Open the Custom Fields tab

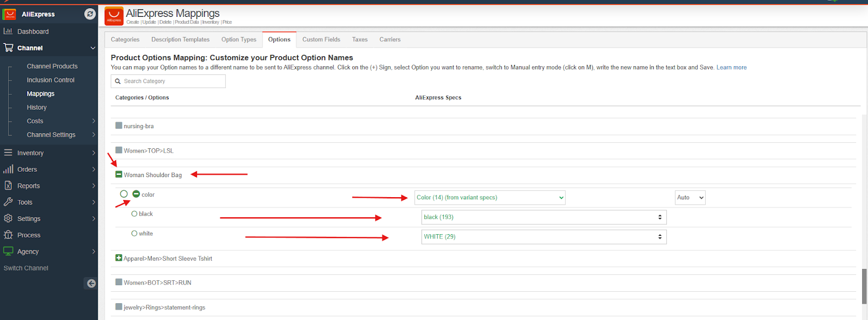coord(321,40)
